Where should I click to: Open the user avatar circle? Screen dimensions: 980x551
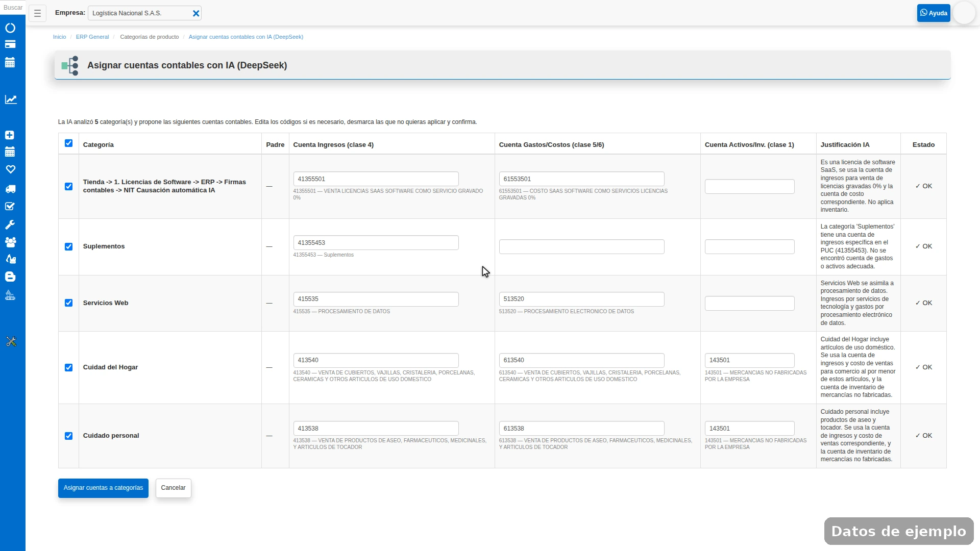(964, 13)
